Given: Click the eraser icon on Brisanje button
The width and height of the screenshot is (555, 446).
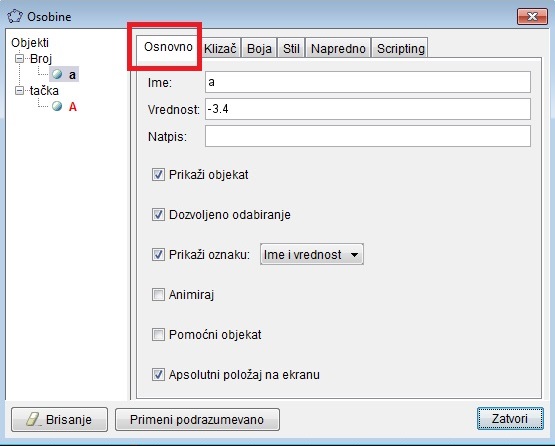Looking at the screenshot, I should click(x=34, y=419).
